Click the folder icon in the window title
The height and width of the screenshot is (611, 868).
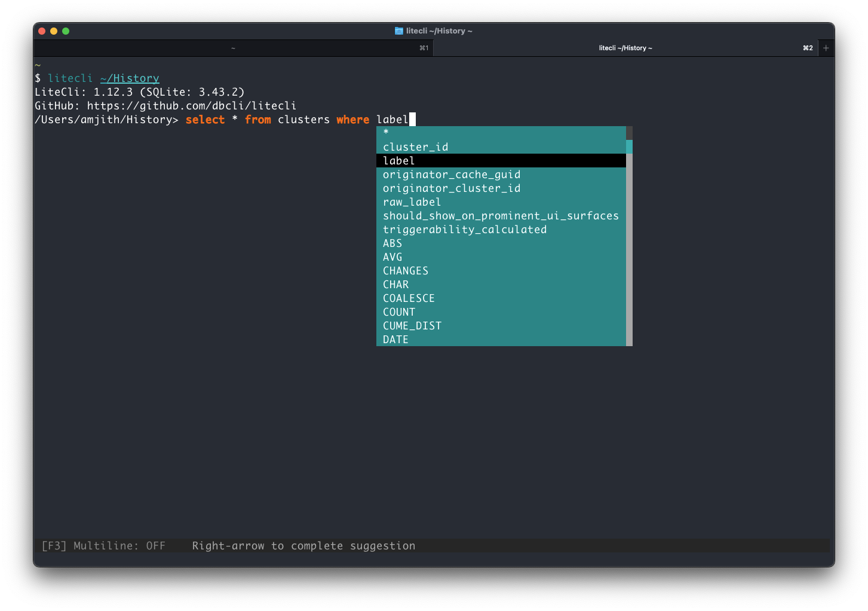coord(399,30)
